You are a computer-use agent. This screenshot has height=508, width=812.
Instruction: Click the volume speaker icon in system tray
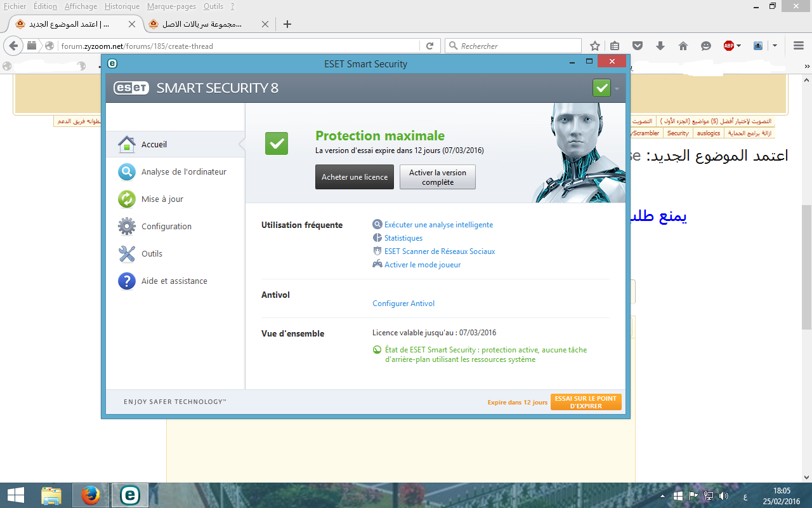pos(724,495)
